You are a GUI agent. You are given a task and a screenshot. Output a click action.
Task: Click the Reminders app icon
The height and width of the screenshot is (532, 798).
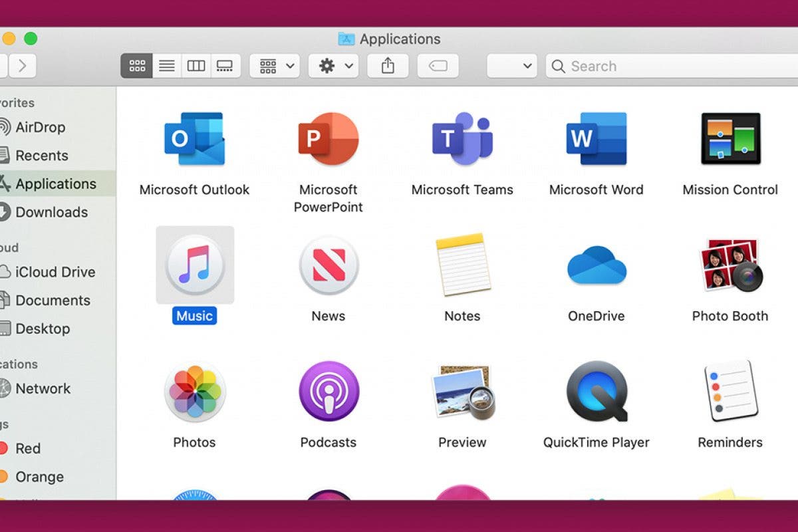coord(730,391)
